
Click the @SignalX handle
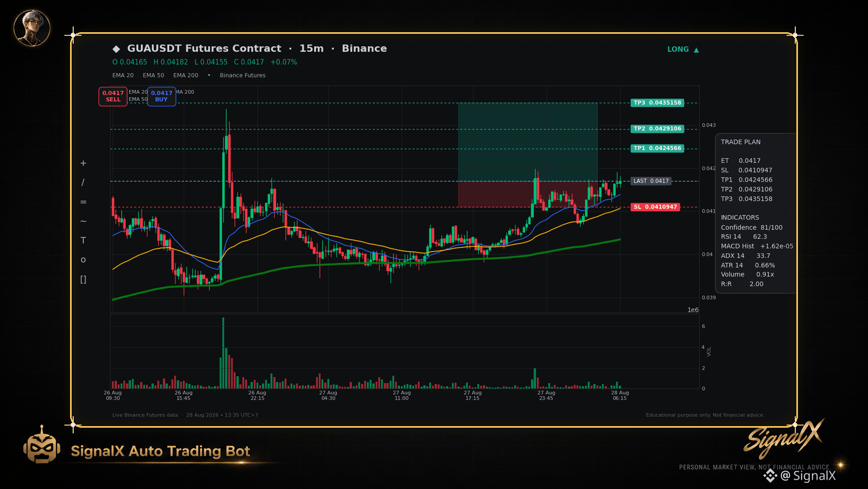point(808,476)
